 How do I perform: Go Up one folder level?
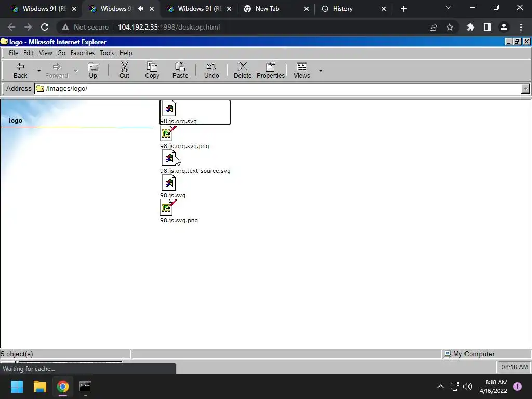tap(92, 71)
